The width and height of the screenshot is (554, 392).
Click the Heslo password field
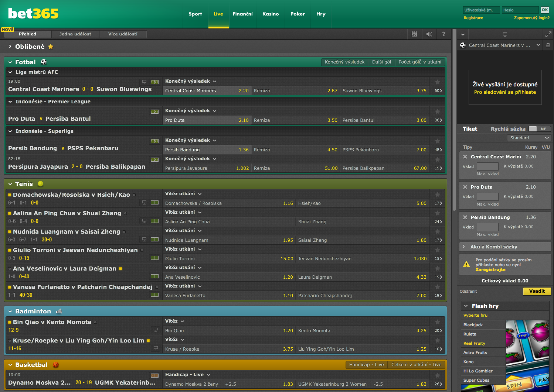tap(520, 10)
